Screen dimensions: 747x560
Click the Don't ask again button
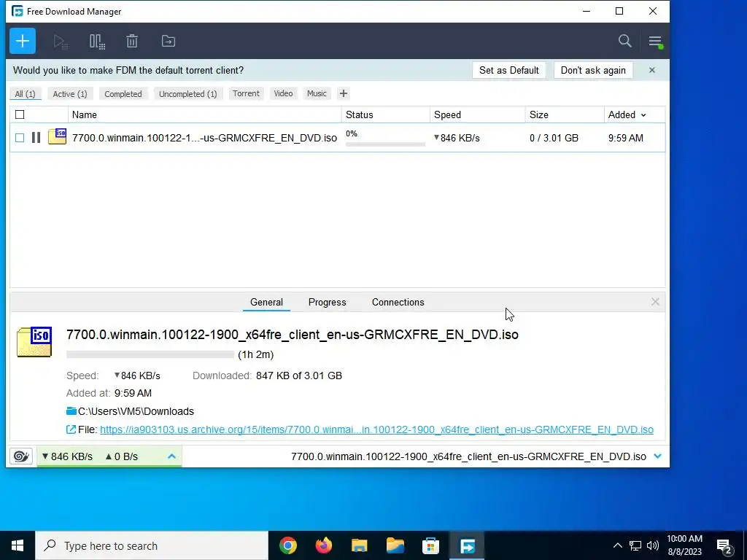593,70
